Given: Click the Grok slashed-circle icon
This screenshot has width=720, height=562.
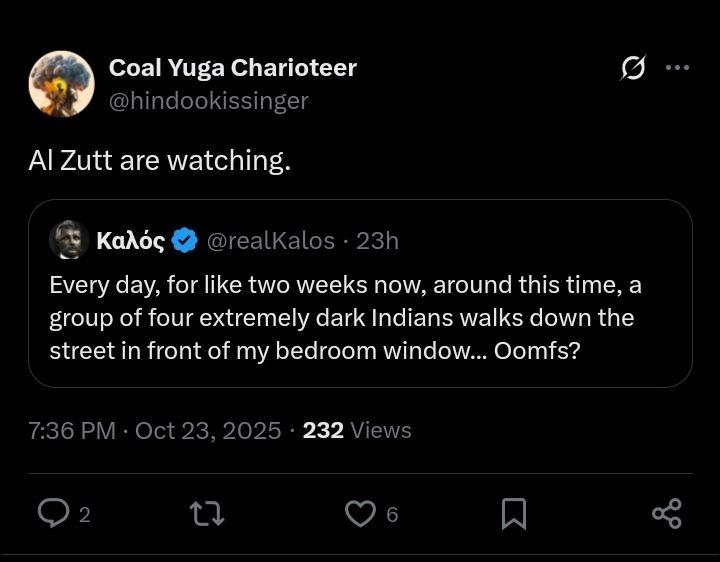Looking at the screenshot, I should tap(632, 68).
